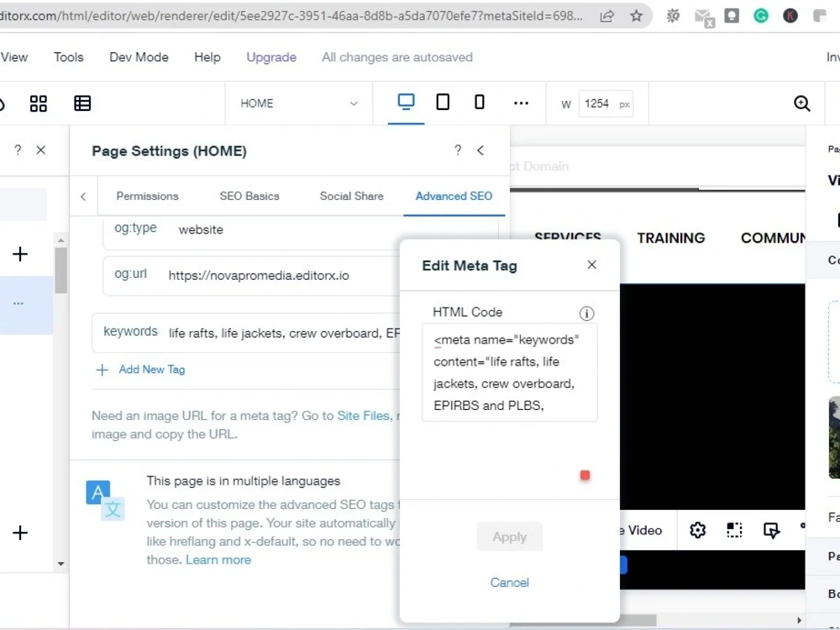Switch to SEO Basics tab
The width and height of the screenshot is (840, 630).
pos(249,196)
